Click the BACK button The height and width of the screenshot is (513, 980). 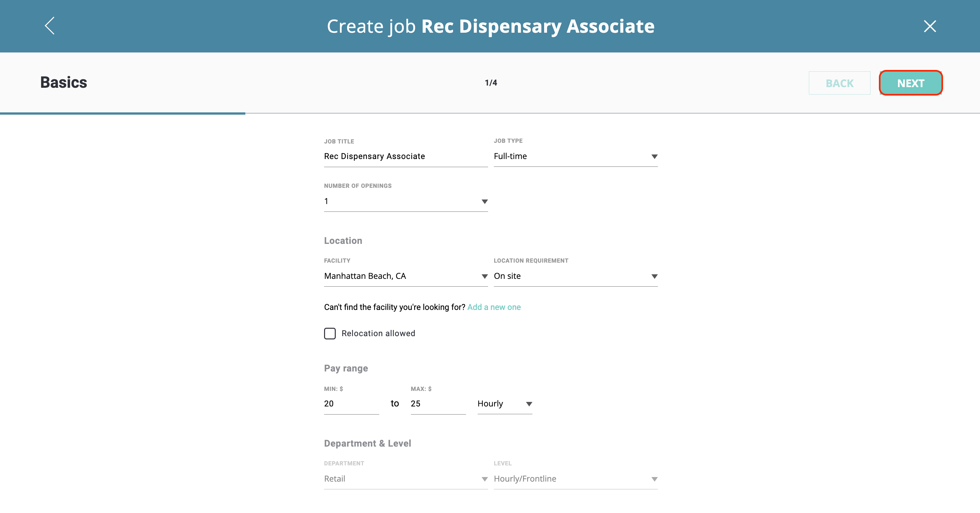(839, 83)
